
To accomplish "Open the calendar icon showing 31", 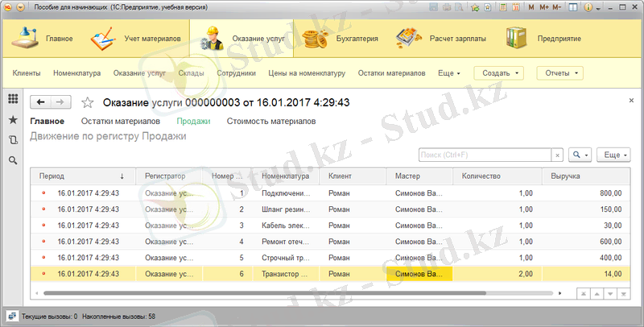I will pos(515,7).
